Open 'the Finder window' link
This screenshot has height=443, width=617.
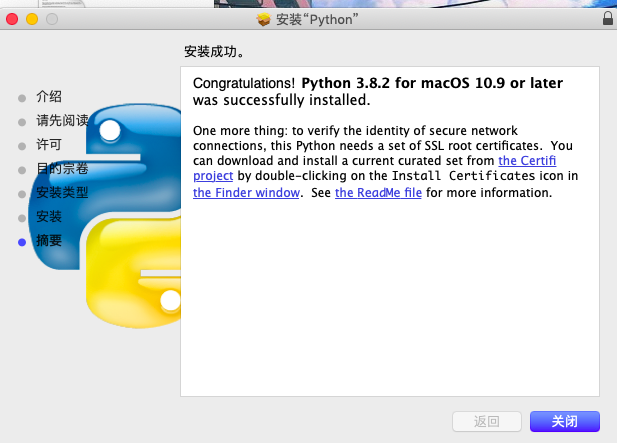pos(246,192)
